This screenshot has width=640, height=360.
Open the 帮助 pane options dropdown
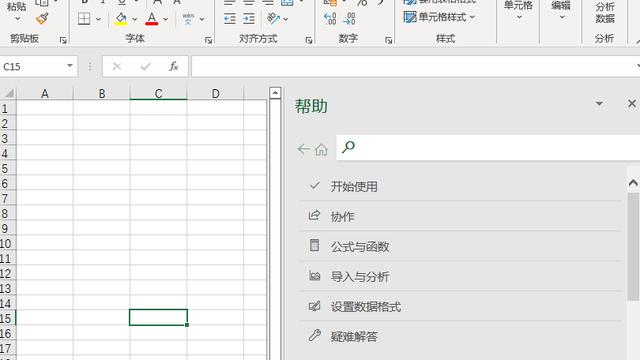599,104
